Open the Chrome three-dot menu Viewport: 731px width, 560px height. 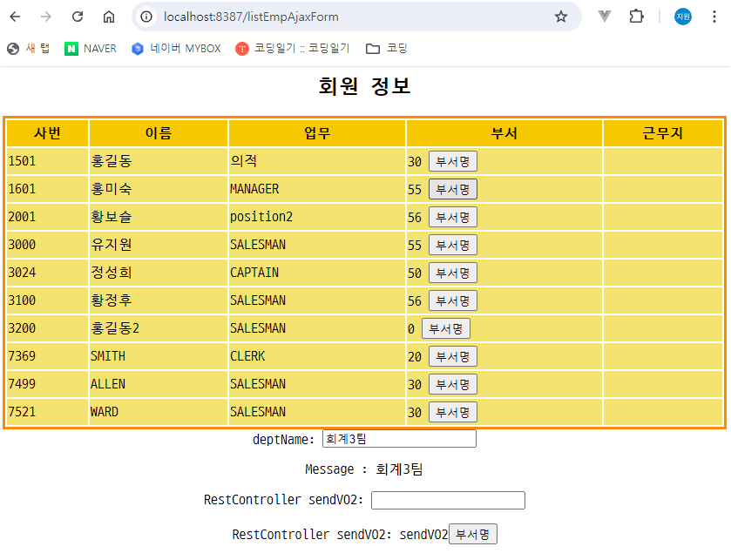(714, 17)
